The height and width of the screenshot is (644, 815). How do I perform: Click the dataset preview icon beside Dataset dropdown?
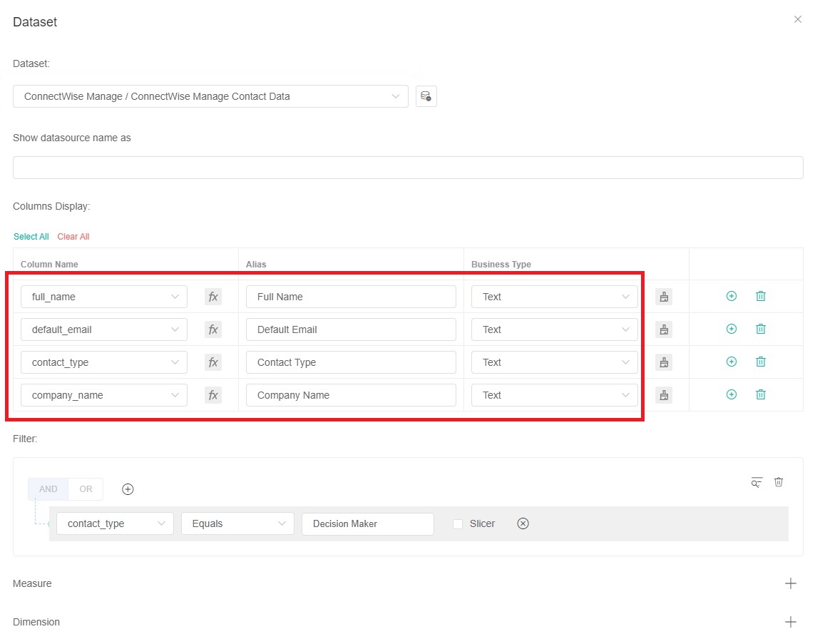pyautogui.click(x=426, y=96)
